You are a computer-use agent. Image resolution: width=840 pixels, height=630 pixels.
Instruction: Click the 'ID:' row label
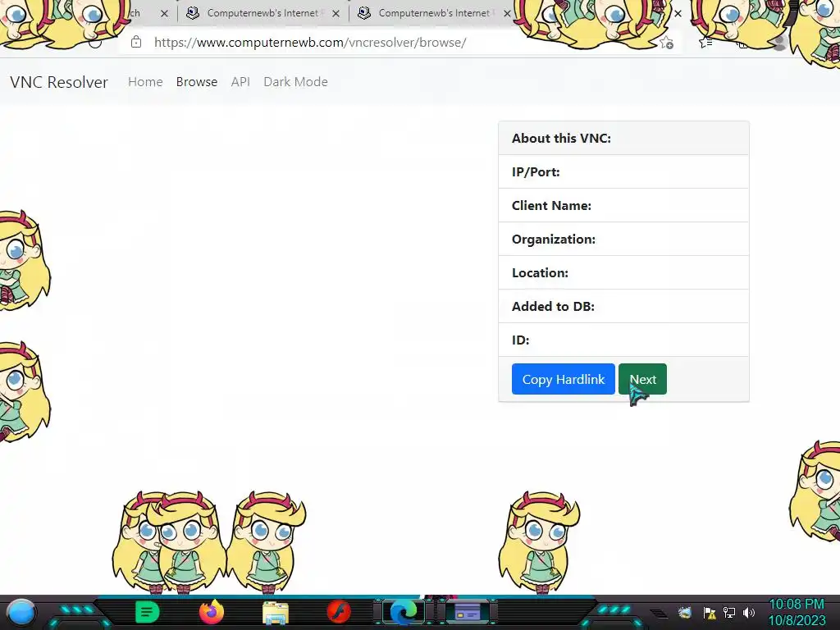[x=520, y=340]
